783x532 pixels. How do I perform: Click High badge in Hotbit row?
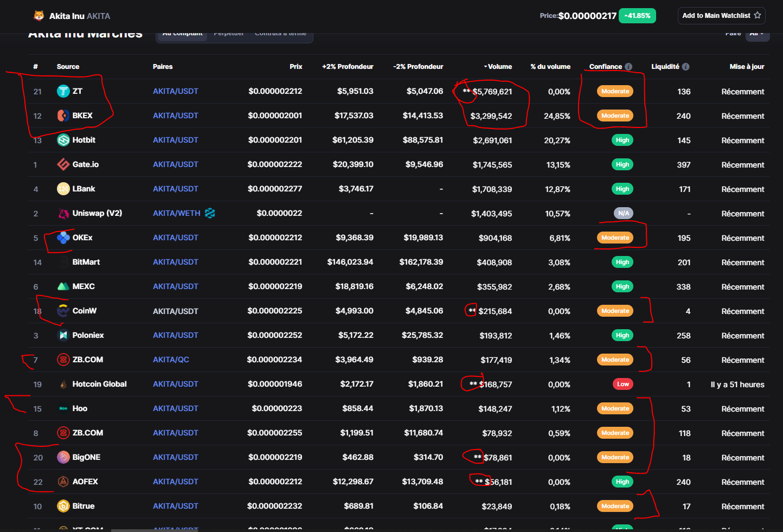622,140
